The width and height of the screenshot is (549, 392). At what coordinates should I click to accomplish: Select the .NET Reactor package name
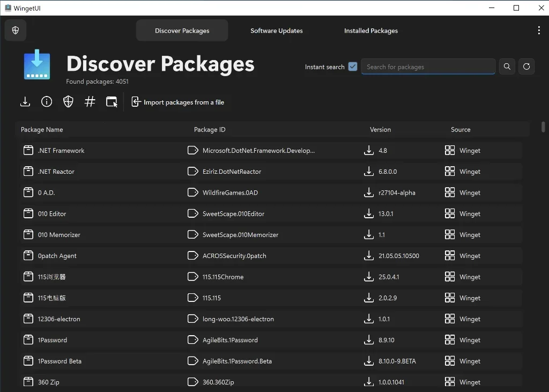pyautogui.click(x=56, y=171)
